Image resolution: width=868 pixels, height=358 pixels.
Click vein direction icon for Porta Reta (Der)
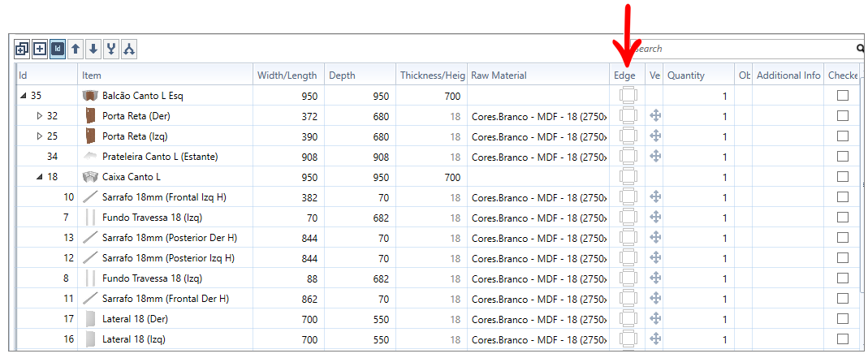pos(655,115)
